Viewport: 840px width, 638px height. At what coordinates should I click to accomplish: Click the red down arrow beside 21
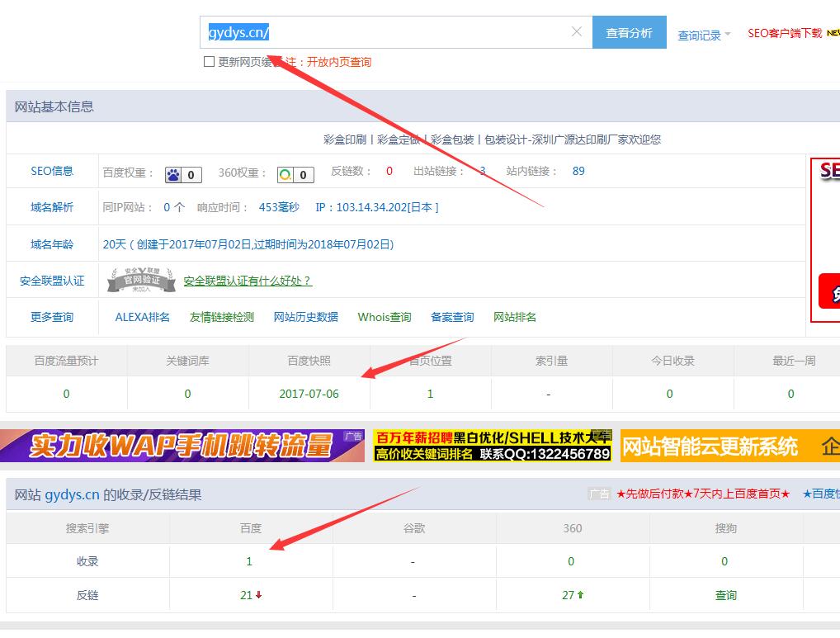[259, 594]
